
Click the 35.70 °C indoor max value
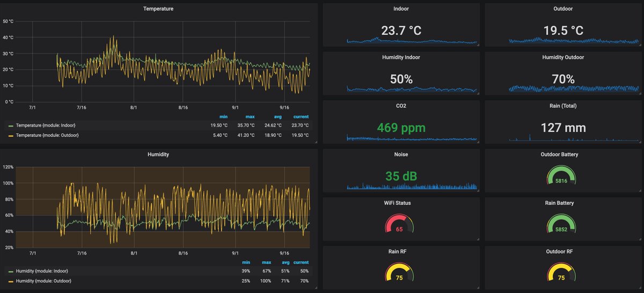pos(246,125)
